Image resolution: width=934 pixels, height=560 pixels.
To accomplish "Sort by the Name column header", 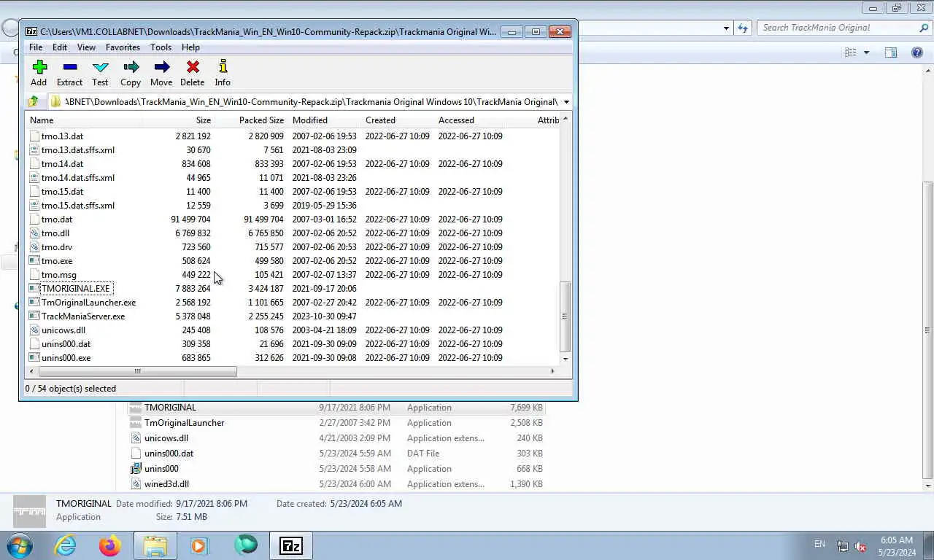I will [x=83, y=120].
